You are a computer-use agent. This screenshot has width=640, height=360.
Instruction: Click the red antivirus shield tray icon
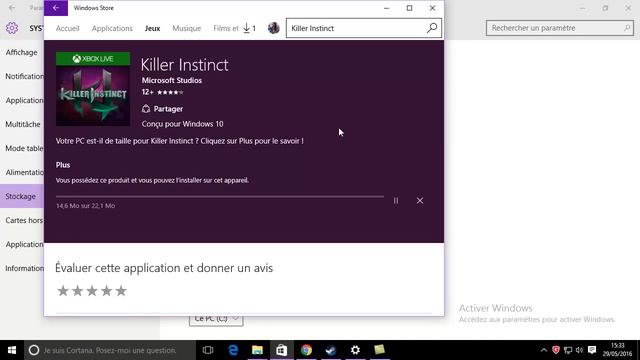point(556,350)
